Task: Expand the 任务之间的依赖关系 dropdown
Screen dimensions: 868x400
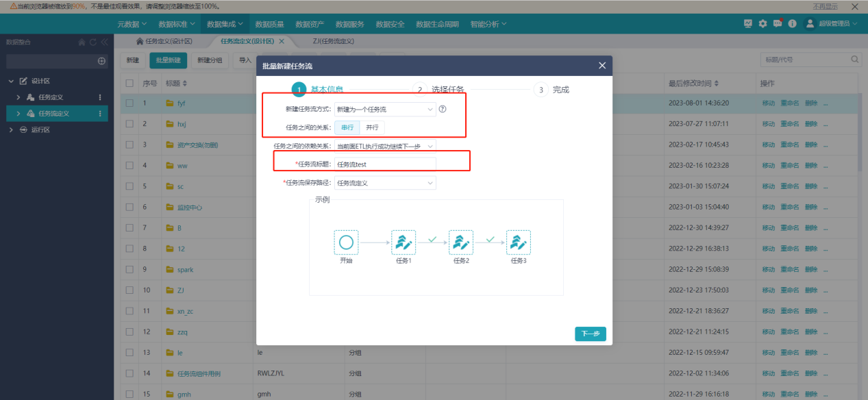Action: pos(384,146)
